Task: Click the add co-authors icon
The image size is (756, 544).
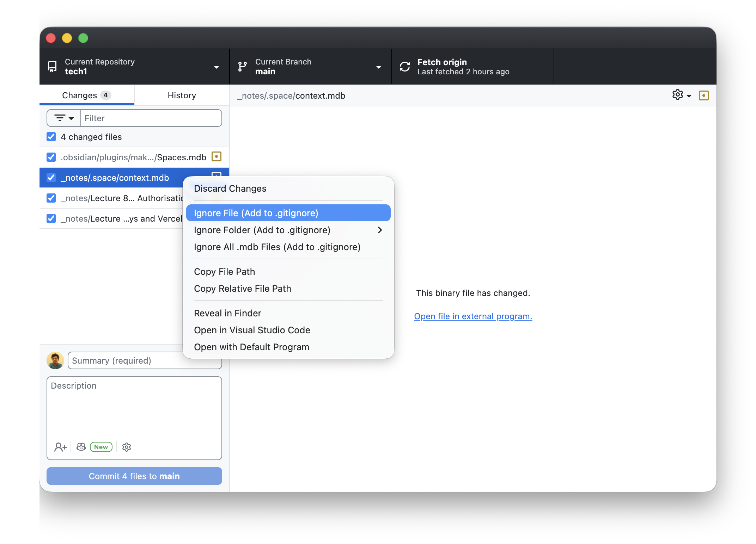Action: point(60,447)
